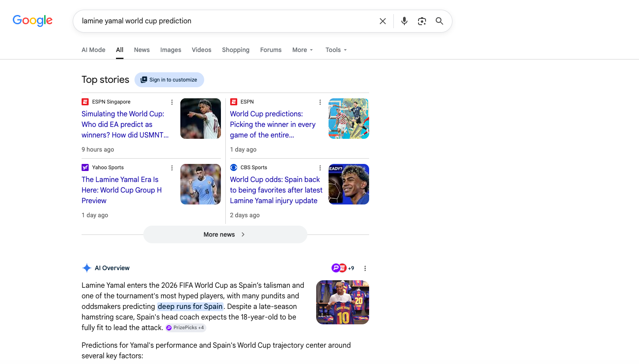
Task: Open ESPN predictions story thumbnail image
Action: click(349, 119)
